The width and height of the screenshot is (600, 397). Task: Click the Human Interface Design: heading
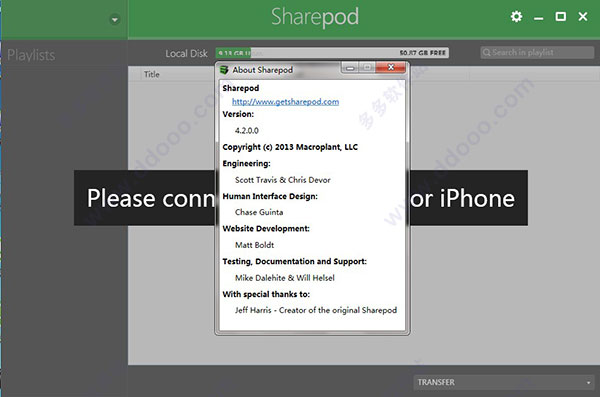pos(270,196)
